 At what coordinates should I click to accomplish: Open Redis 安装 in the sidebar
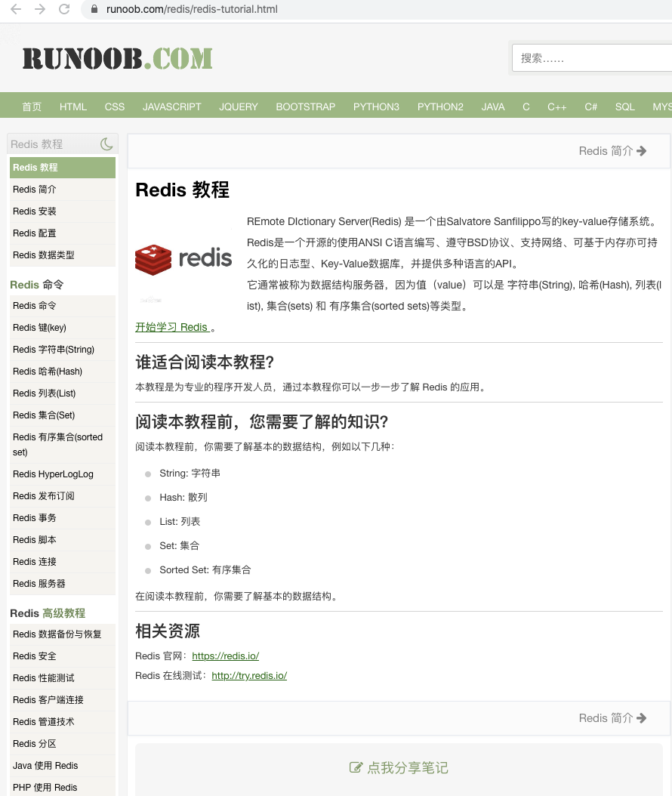point(63,211)
